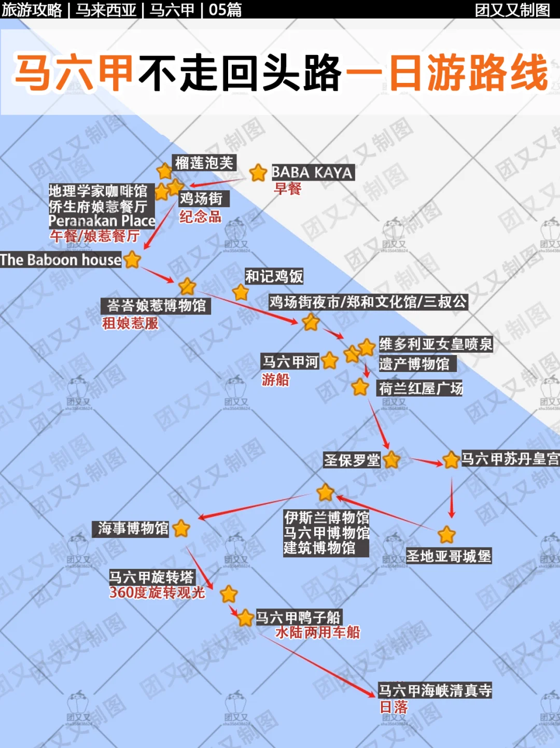The width and height of the screenshot is (560, 748).
Task: Click the 圣保罗堂 star marker
Action: point(393,459)
